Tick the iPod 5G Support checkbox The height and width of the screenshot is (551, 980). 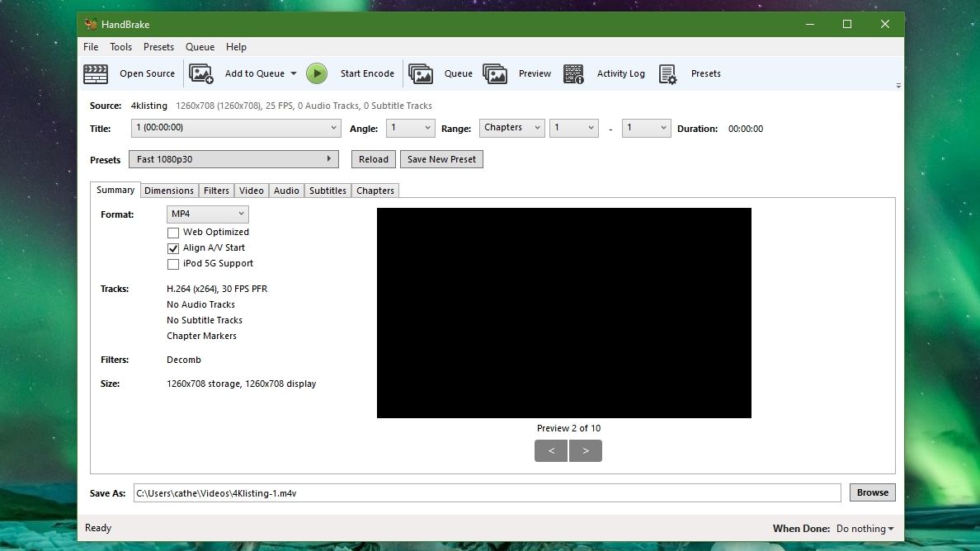(173, 264)
